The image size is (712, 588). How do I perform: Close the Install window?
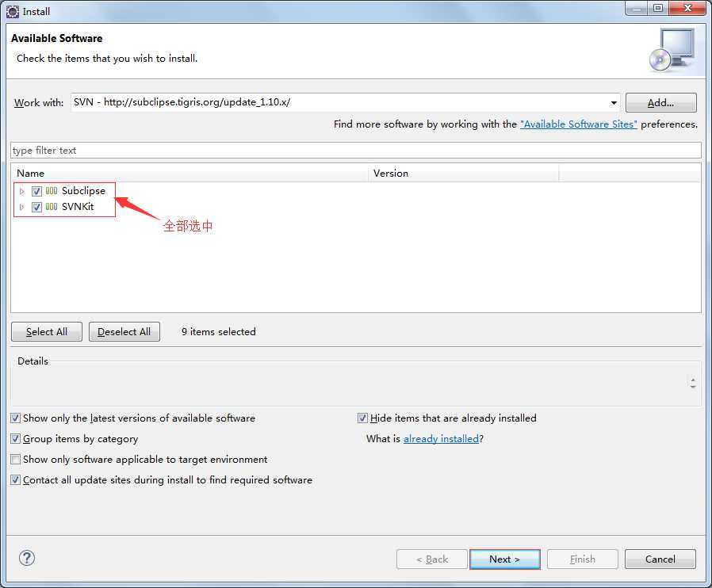(687, 8)
